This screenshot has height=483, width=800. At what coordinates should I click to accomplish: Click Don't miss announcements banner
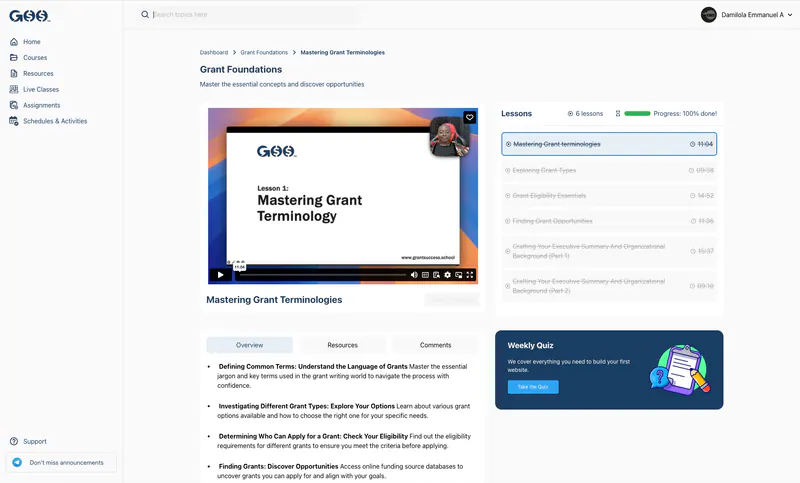point(61,463)
